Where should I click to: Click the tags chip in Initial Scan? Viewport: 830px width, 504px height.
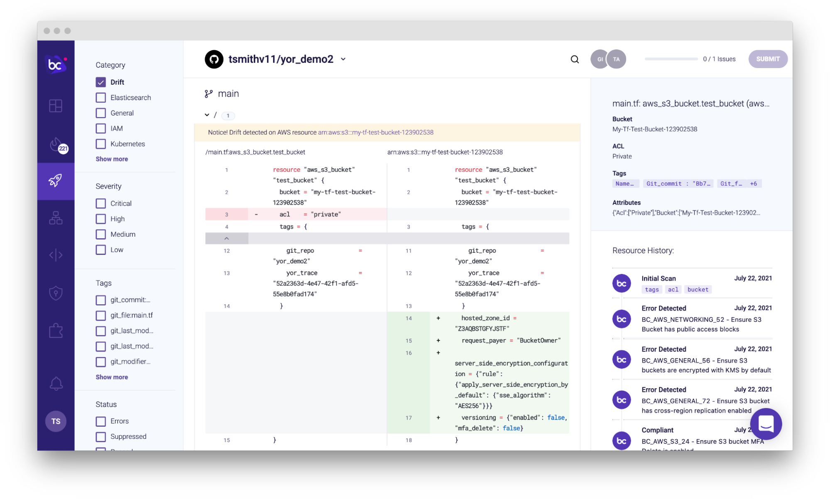(652, 289)
